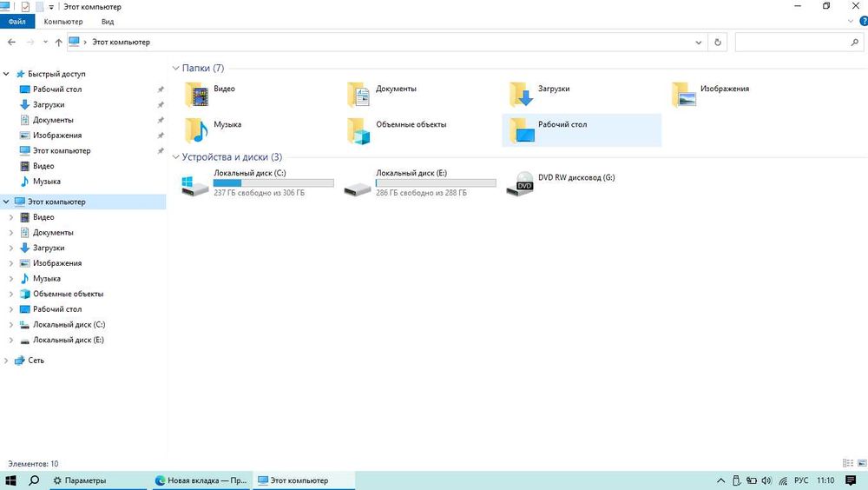Select the Загрузки folder icon in Папки
The image size is (868, 490).
point(521,94)
